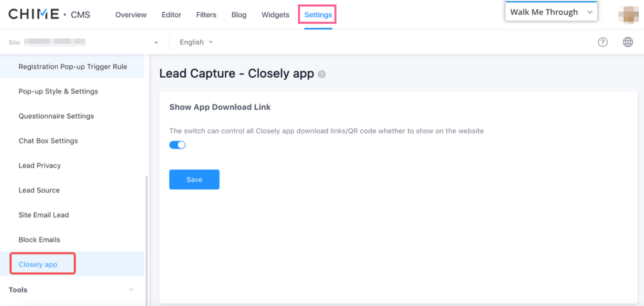This screenshot has width=644, height=306.
Task: Open the Widgets tab
Action: [x=275, y=15]
